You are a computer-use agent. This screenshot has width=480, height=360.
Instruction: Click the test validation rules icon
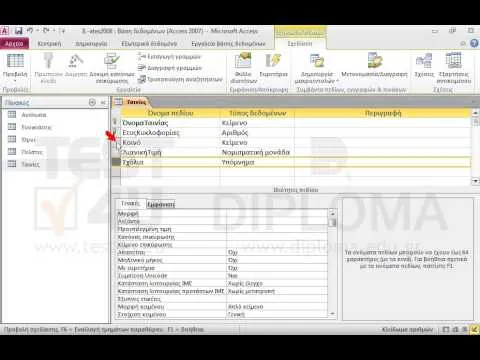112,61
